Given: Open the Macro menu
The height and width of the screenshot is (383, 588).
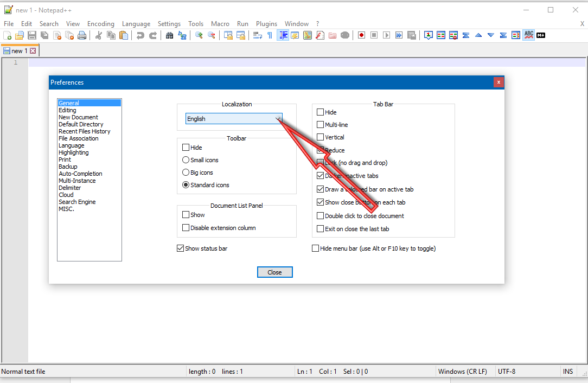Looking at the screenshot, I should (x=220, y=24).
